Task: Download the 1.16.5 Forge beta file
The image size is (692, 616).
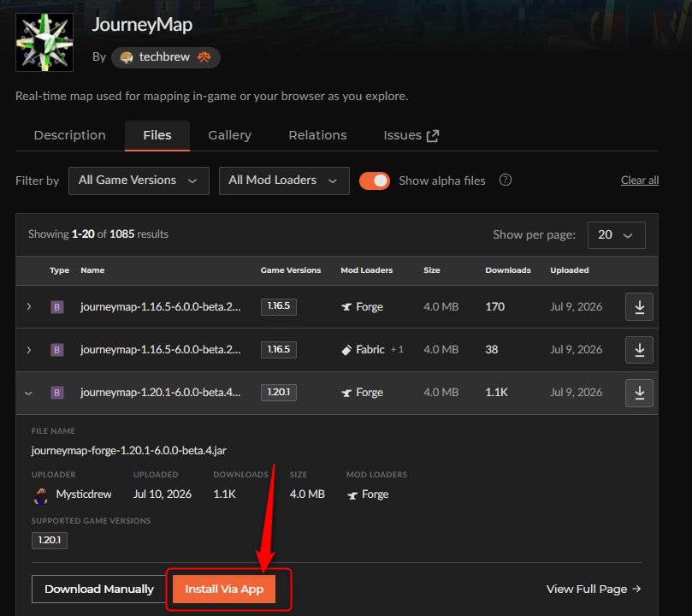Action: click(639, 306)
